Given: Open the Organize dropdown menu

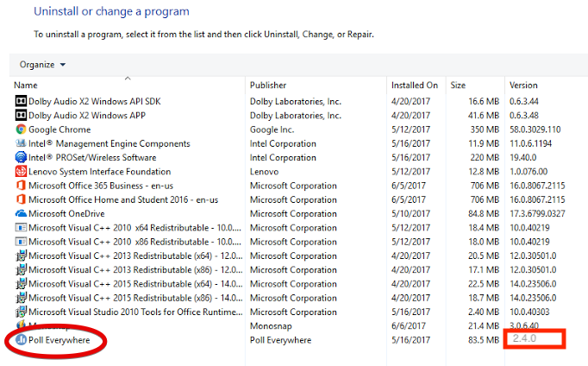Looking at the screenshot, I should coord(43,65).
